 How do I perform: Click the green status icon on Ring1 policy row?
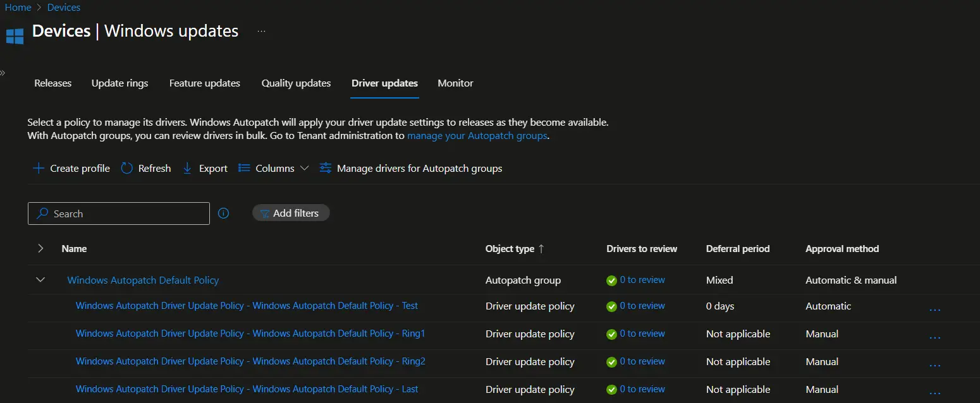[611, 334]
